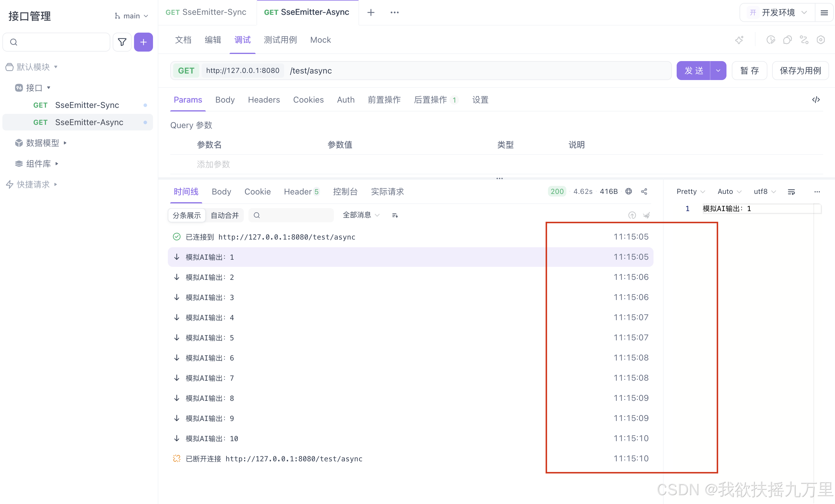Image resolution: width=835 pixels, height=504 pixels.
Task: Open the main branch dropdown
Action: click(x=131, y=16)
